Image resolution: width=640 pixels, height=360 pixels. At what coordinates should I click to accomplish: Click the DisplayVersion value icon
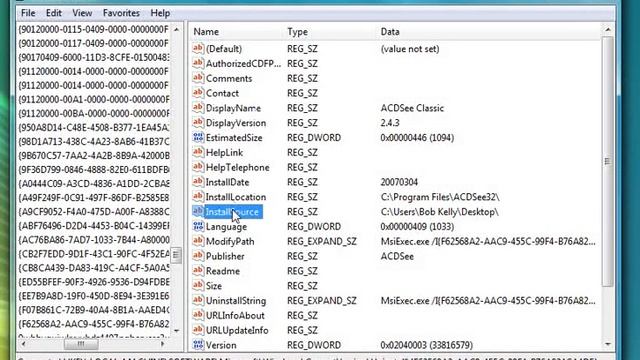click(198, 122)
